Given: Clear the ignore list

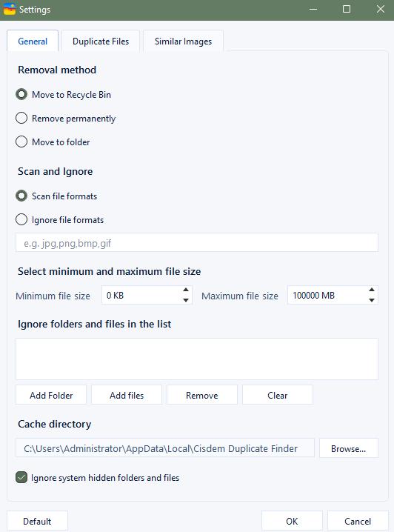Looking at the screenshot, I should [278, 395].
